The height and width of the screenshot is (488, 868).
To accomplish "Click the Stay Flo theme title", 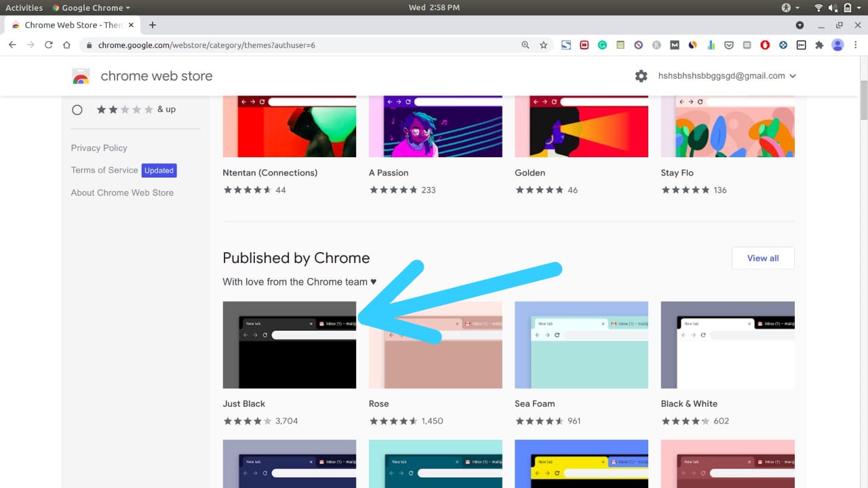I will point(677,173).
